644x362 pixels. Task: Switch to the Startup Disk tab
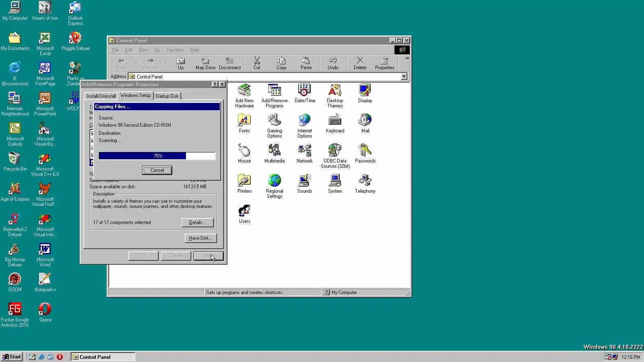[x=167, y=96]
